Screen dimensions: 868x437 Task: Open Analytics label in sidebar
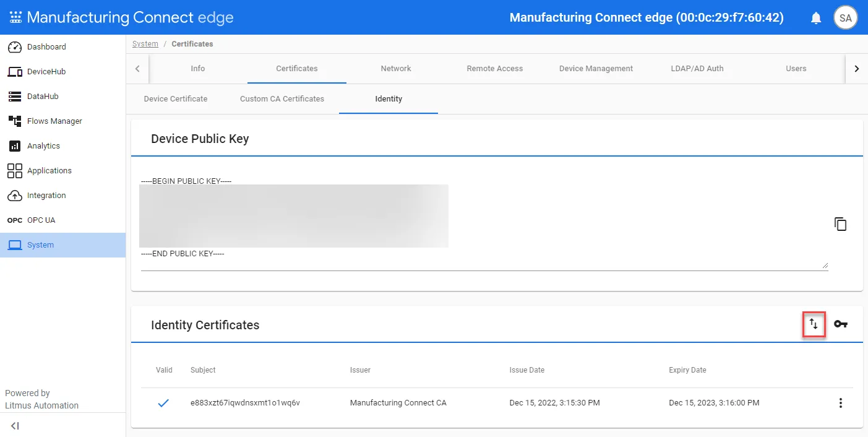click(43, 146)
